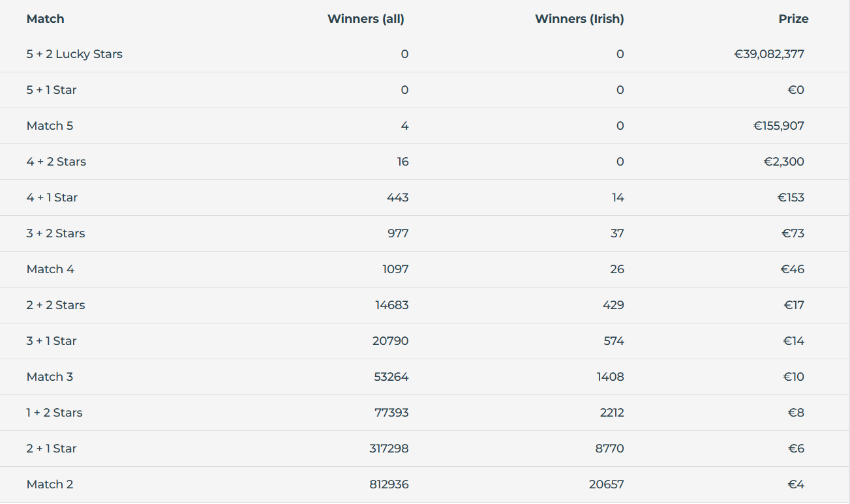Select the 4 + 2 Stars row label
Image resolution: width=850 pixels, height=504 pixels.
point(56,162)
